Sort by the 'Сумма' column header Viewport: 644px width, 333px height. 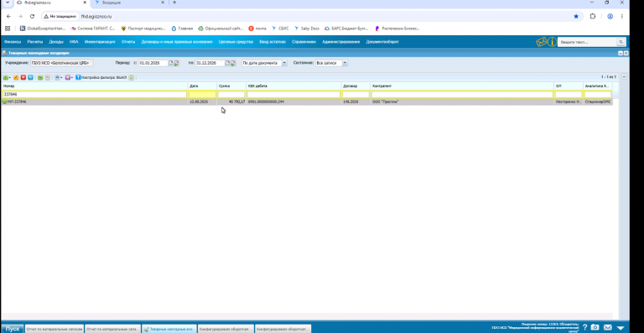(231, 86)
